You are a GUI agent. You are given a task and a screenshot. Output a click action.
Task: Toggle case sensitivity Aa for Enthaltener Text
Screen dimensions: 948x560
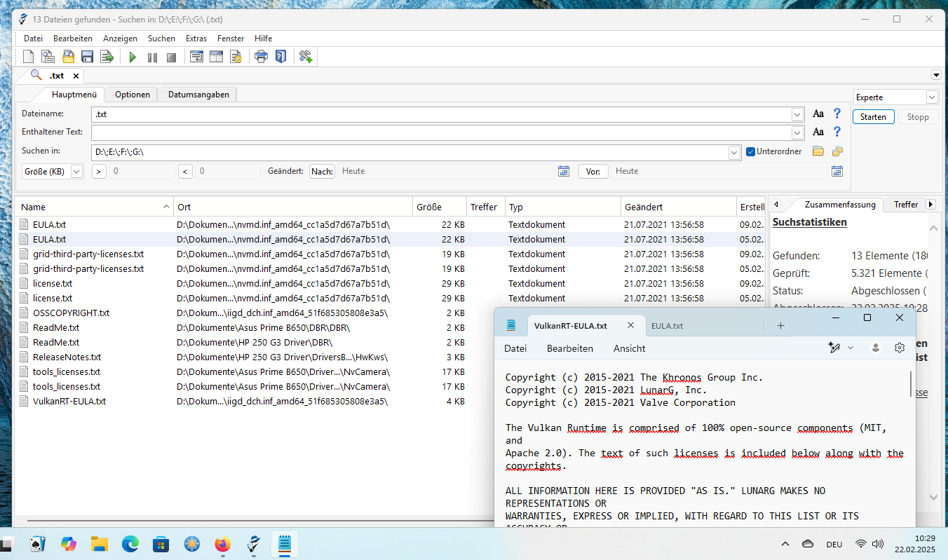[818, 132]
